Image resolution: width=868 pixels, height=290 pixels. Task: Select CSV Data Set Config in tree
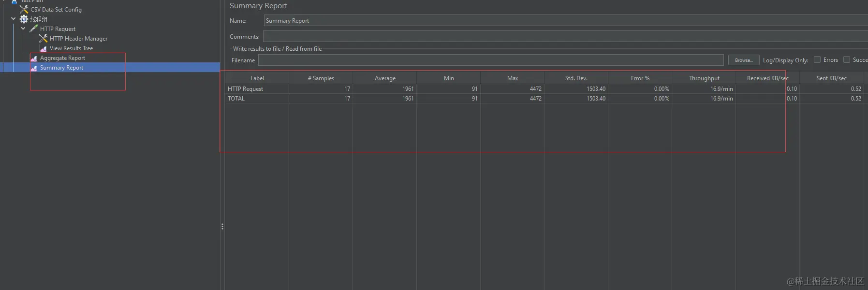pos(56,9)
